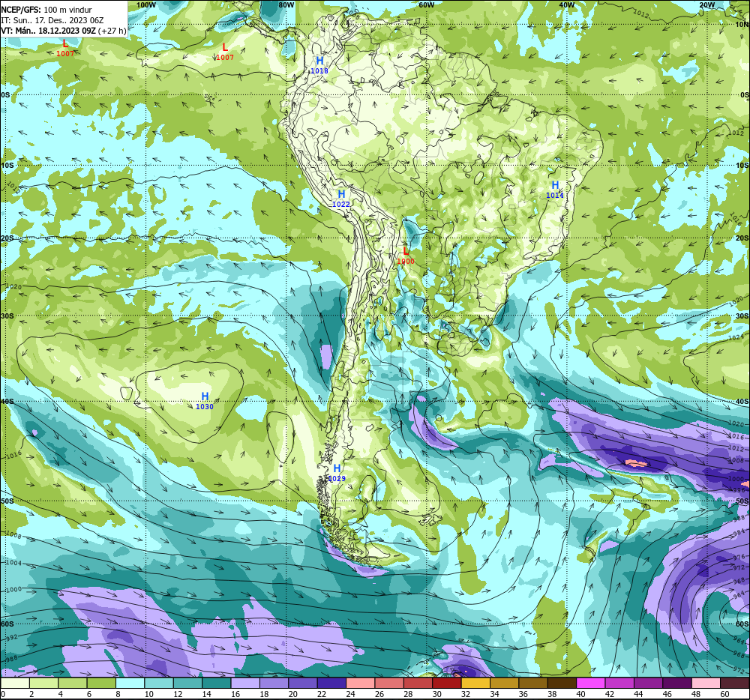Select the H 1022 high marker off Peru
This screenshot has width=750, height=700.
341,199
